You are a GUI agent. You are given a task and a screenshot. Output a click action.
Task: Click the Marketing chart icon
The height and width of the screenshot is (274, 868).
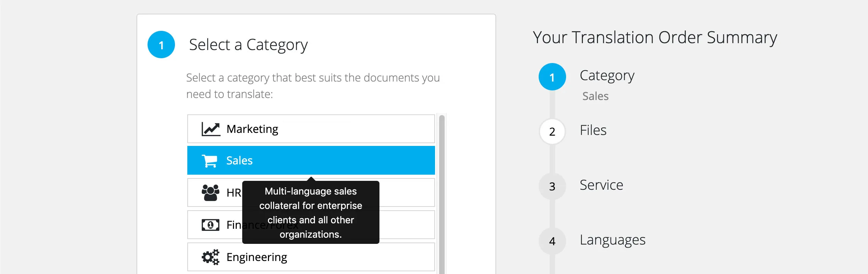[x=211, y=129]
